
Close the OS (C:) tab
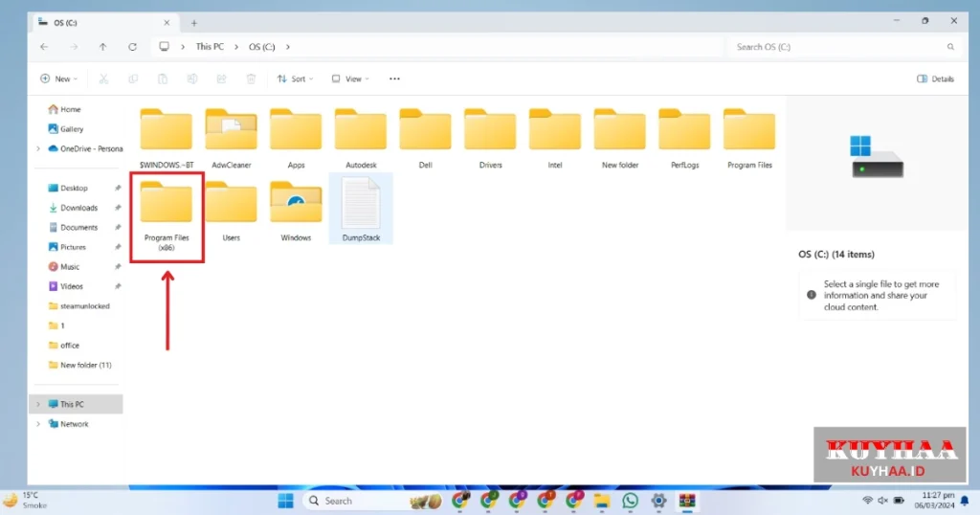click(167, 23)
